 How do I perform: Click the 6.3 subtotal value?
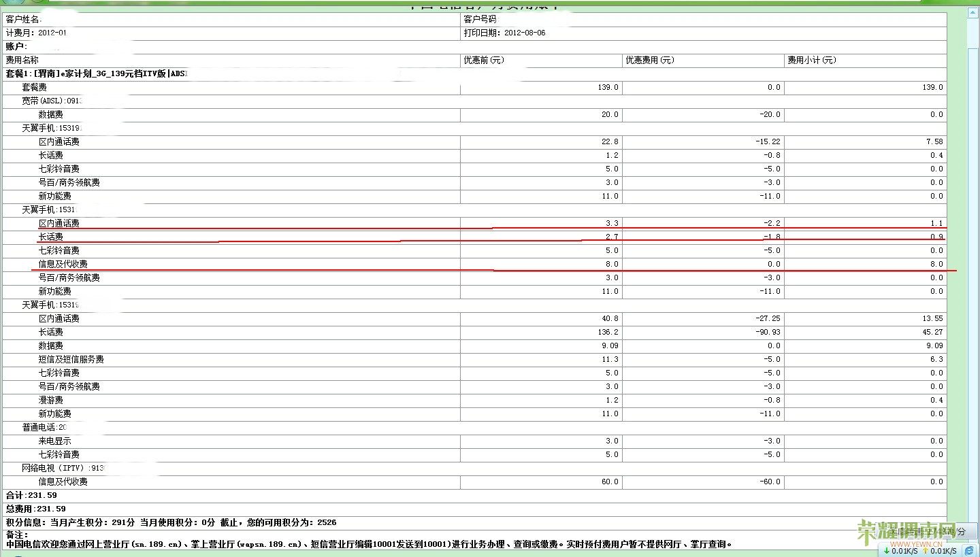[x=936, y=359]
